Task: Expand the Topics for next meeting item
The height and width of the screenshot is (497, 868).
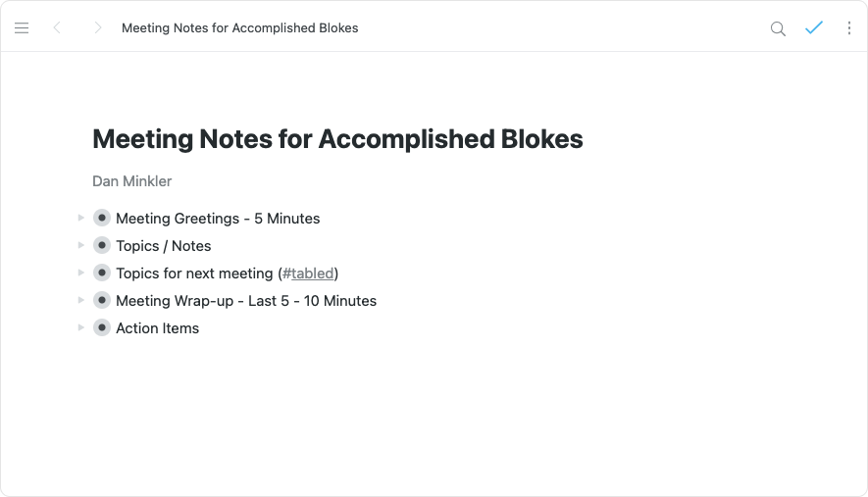Action: 81,273
